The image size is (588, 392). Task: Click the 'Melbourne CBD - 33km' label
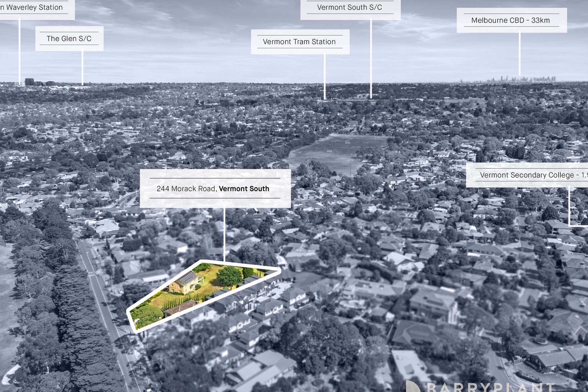pos(511,20)
